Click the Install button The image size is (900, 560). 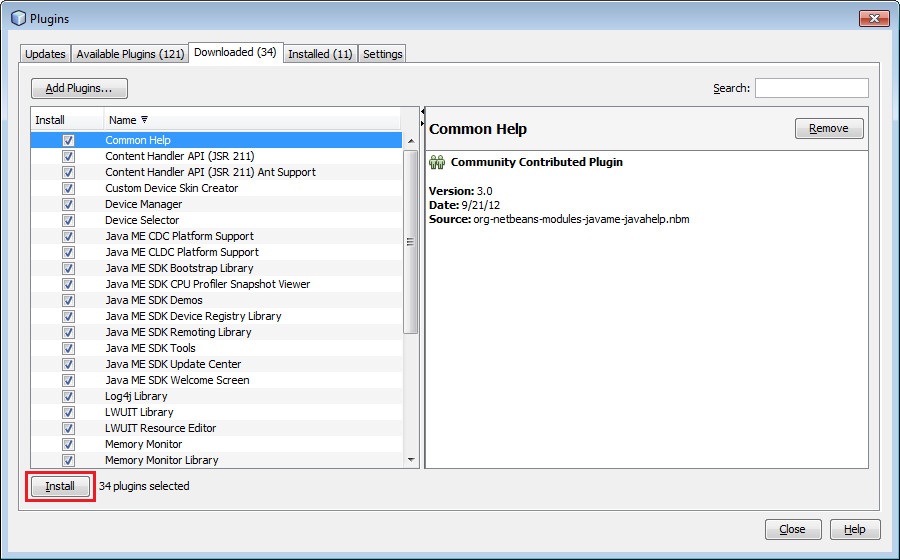click(x=60, y=486)
